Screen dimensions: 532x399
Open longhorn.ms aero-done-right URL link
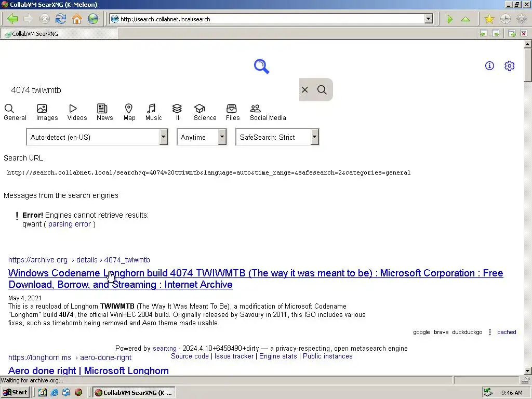click(70, 357)
